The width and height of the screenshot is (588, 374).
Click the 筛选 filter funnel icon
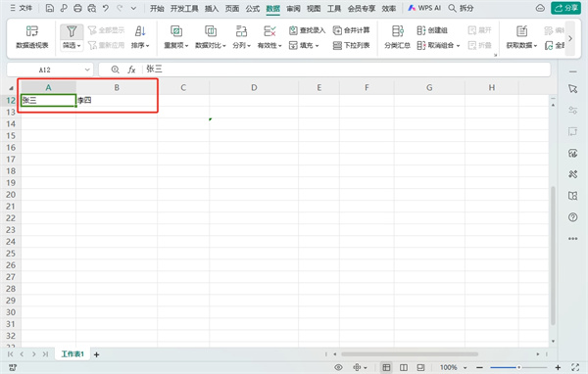(x=72, y=31)
